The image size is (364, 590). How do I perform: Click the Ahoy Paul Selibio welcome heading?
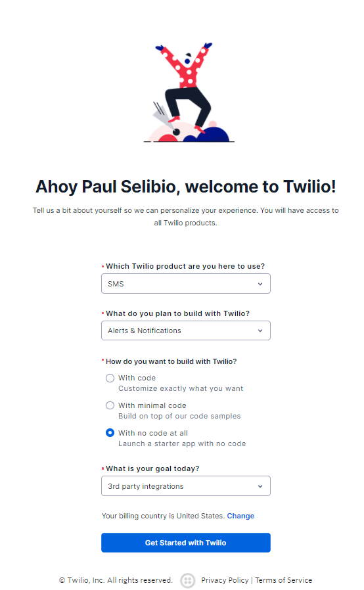(x=185, y=187)
